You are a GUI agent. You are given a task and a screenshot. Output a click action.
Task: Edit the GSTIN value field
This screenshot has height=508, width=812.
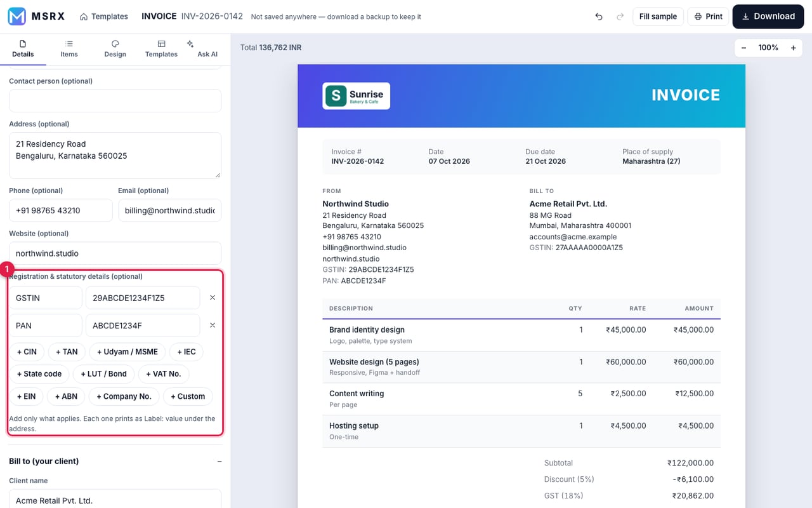(x=143, y=298)
